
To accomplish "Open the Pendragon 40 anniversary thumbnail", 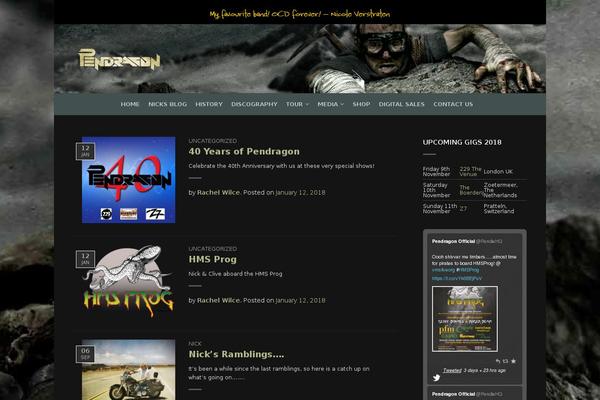I will (129, 180).
